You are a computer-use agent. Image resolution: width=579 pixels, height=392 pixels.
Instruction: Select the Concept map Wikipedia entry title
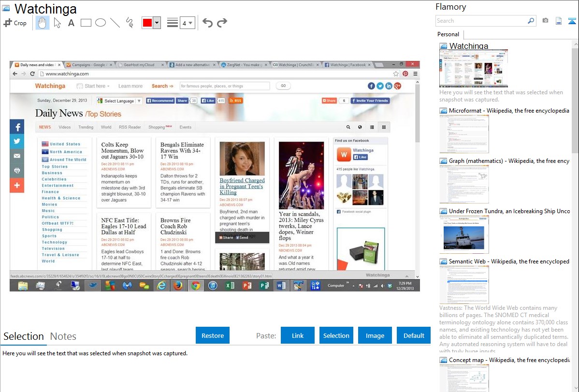click(x=509, y=360)
